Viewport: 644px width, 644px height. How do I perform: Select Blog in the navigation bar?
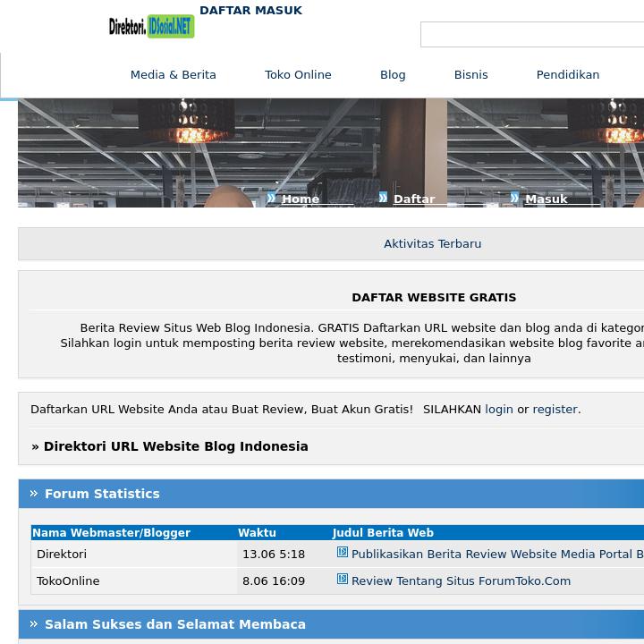point(393,75)
